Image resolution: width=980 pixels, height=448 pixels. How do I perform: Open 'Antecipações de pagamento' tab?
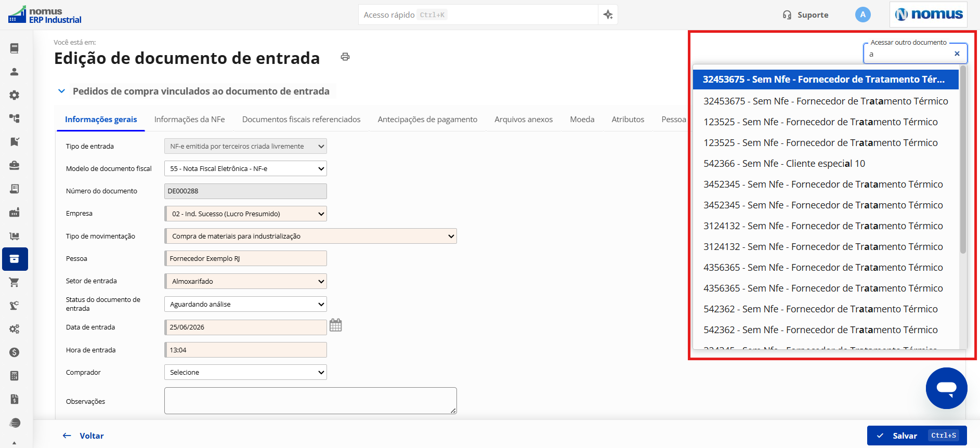[x=427, y=120]
